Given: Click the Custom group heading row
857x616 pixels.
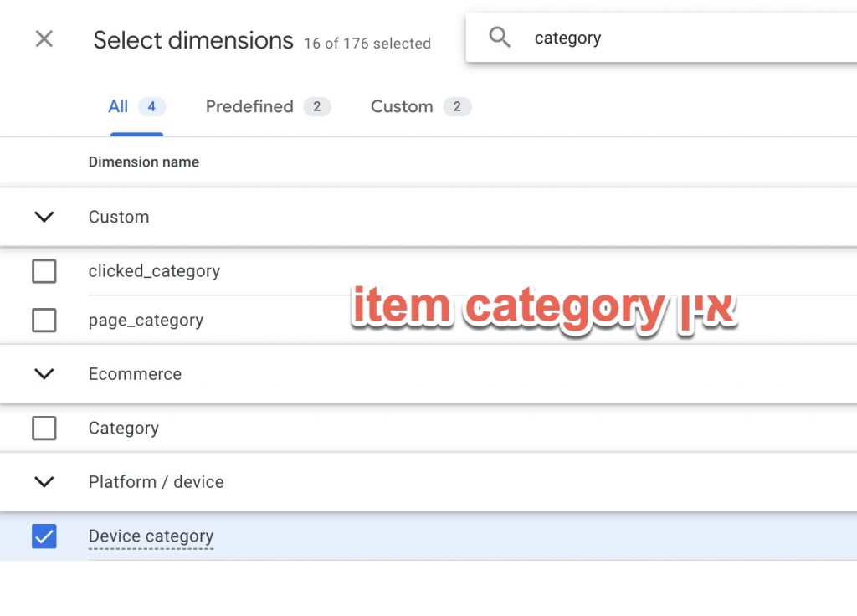Looking at the screenshot, I should tap(428, 217).
